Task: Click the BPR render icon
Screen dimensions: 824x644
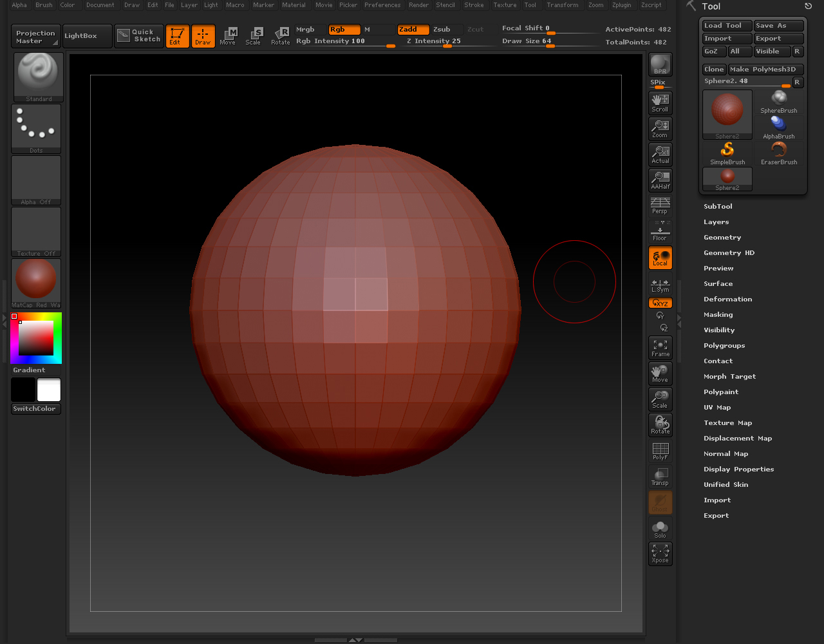Action: (660, 64)
